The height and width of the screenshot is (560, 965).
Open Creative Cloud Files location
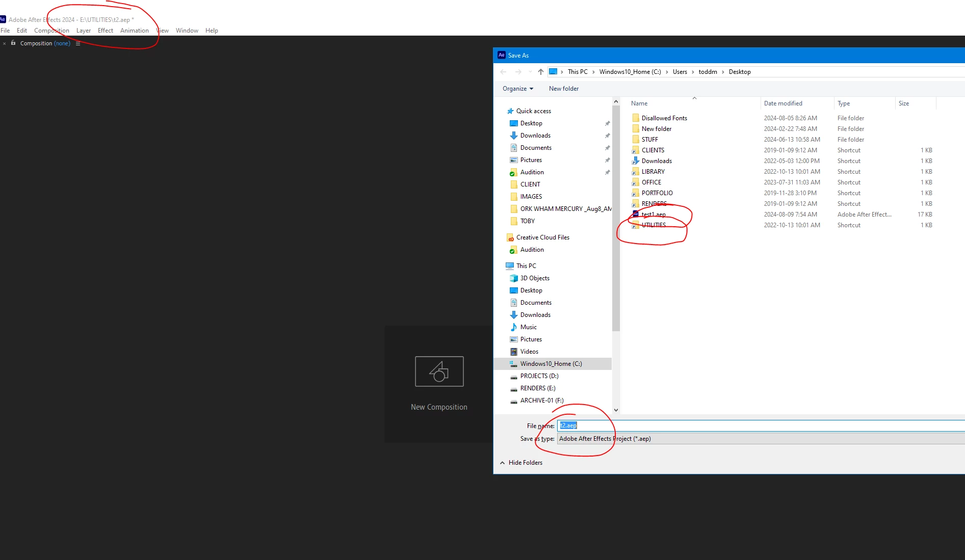542,237
